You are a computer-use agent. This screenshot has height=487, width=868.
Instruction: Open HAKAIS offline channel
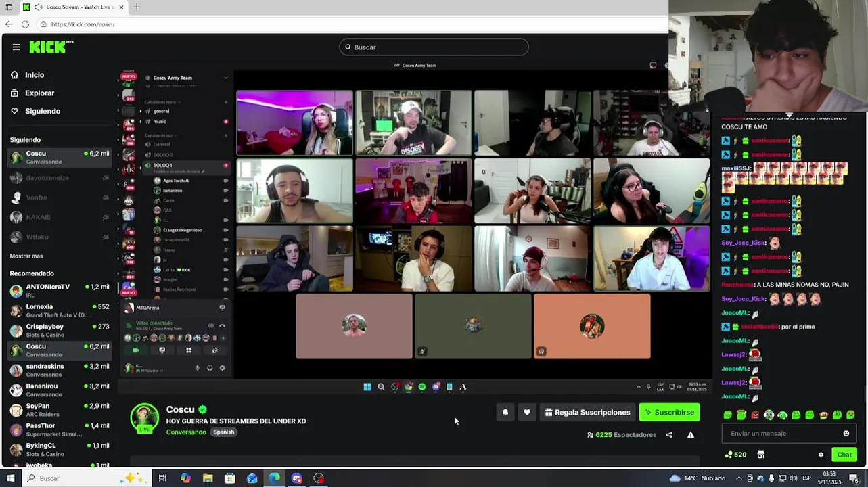[60, 217]
